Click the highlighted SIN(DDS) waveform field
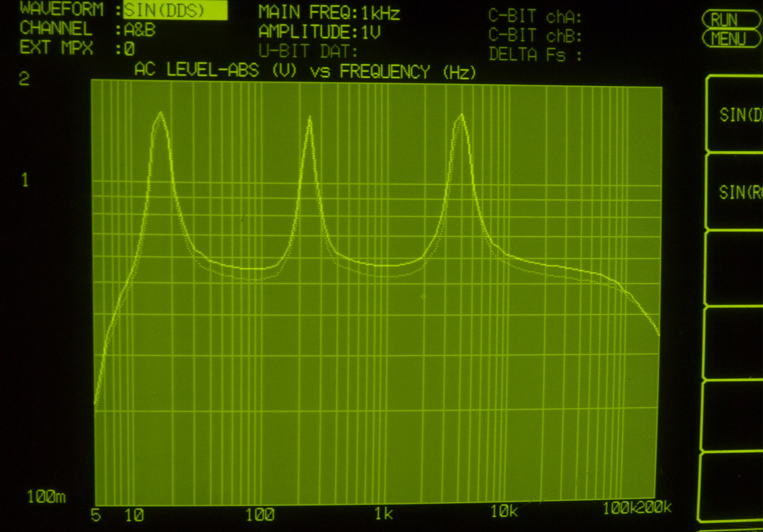 pyautogui.click(x=175, y=10)
